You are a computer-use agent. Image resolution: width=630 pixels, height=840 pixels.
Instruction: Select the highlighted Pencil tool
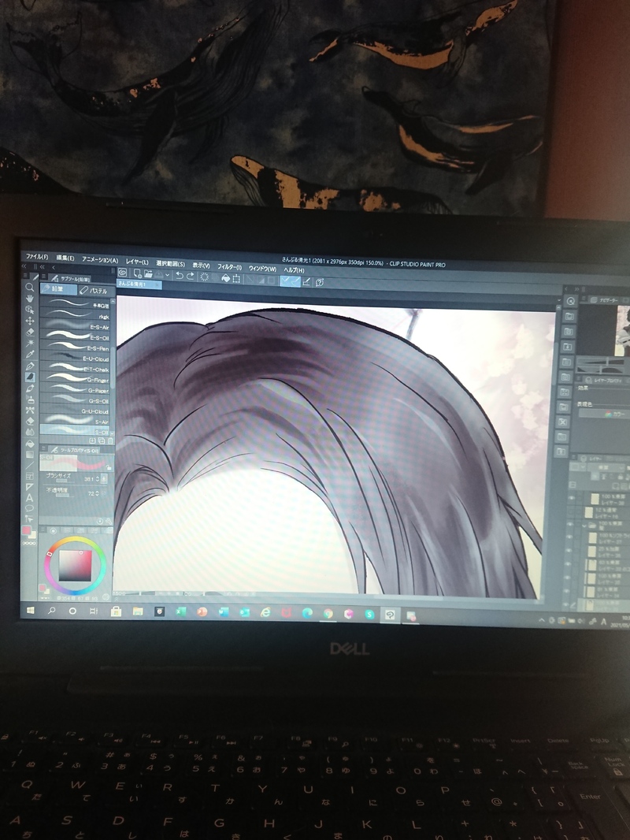pos(30,377)
